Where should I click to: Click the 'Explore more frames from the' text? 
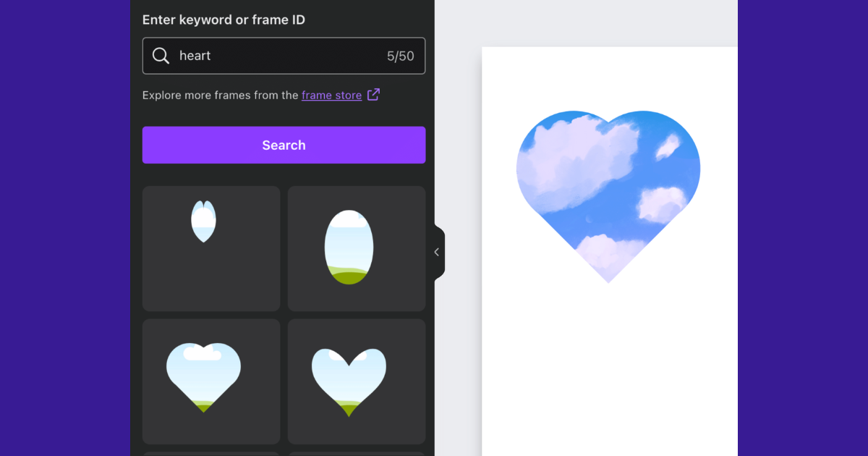pyautogui.click(x=220, y=95)
